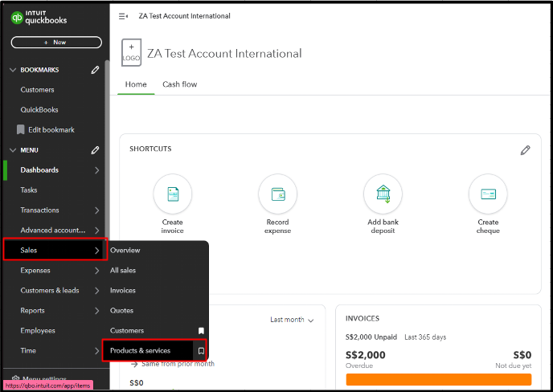Click the Record expense shortcut label
This screenshot has height=392, width=553.
[278, 227]
